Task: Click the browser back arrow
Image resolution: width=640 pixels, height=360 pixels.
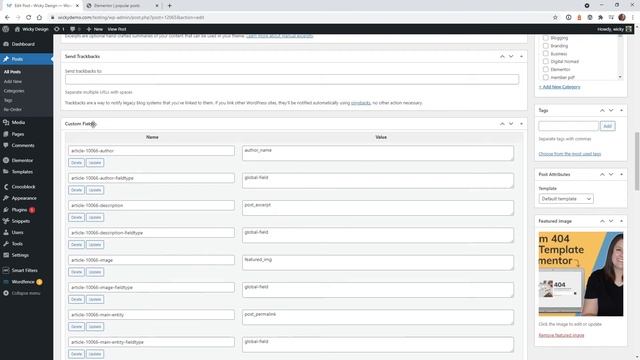Action: [7, 18]
